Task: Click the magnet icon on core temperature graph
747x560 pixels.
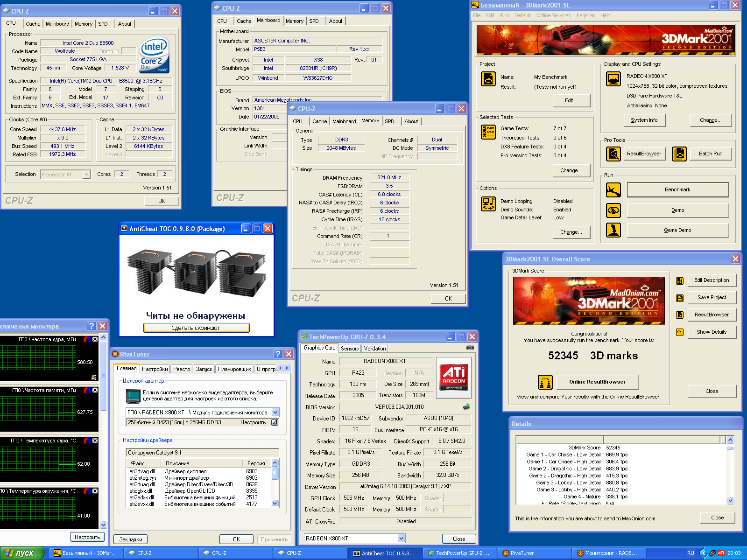Action: click(x=87, y=441)
